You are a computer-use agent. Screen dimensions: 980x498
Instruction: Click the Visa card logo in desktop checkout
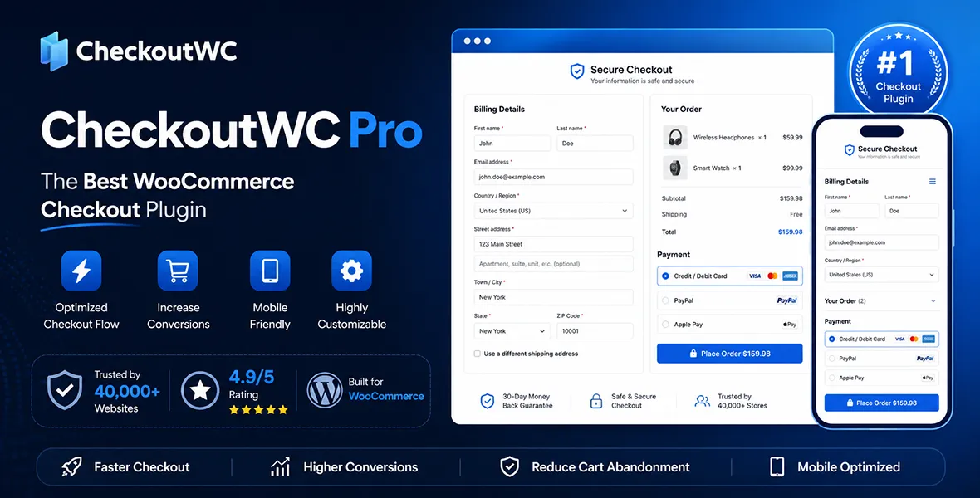[x=755, y=276]
